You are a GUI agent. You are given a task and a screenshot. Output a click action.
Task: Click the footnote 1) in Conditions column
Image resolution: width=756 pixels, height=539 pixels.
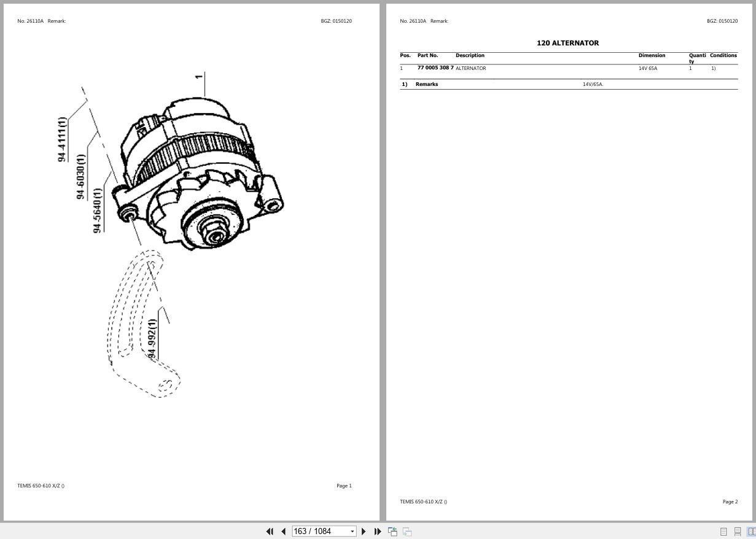point(714,68)
